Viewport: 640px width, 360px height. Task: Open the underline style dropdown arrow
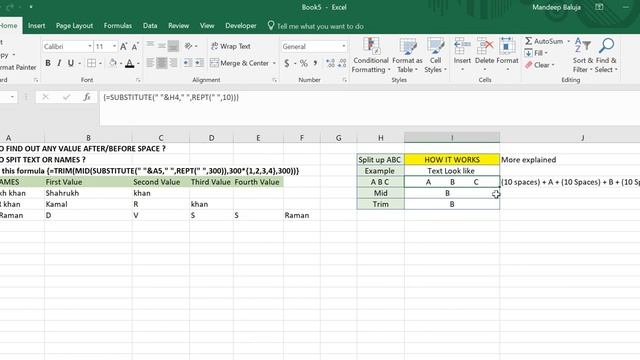pyautogui.click(x=79, y=63)
